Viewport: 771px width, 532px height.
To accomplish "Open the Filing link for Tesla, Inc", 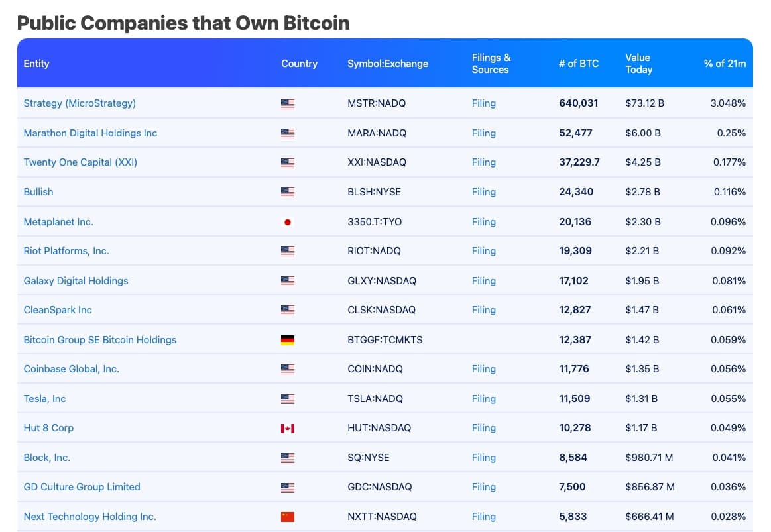I will pos(484,399).
